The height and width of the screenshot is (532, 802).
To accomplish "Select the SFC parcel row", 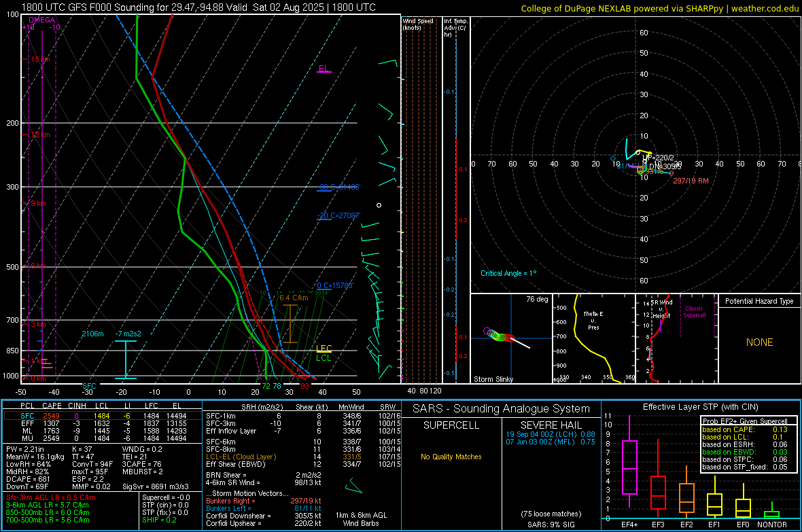I will 103,416.
